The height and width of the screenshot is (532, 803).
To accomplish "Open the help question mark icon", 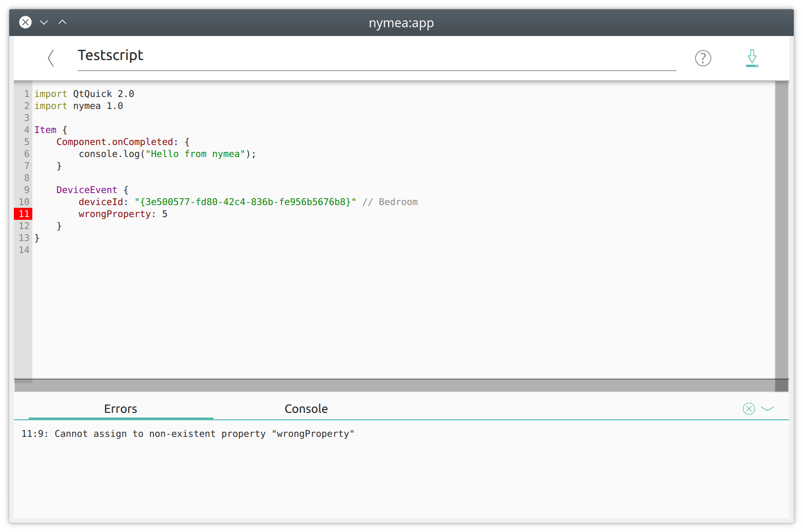I will coord(703,58).
